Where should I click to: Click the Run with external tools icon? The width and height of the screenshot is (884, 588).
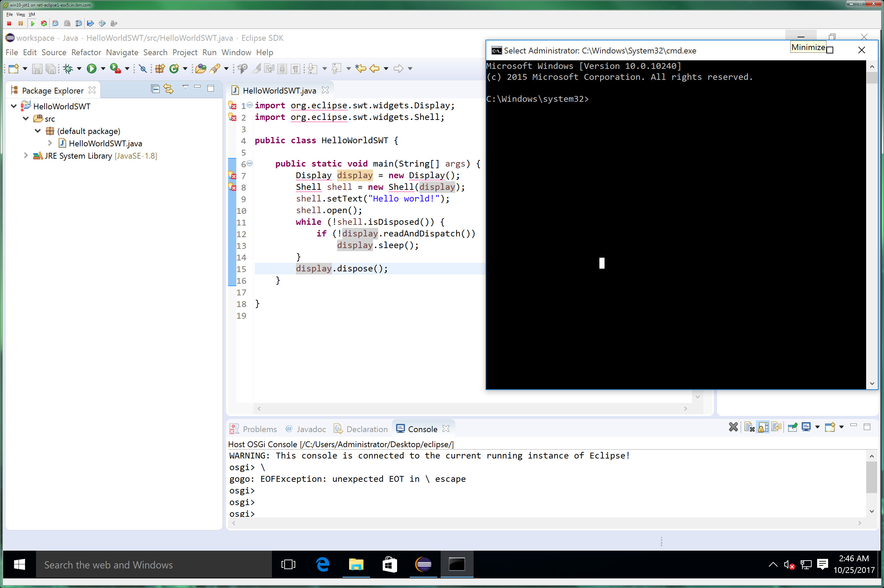(x=115, y=69)
